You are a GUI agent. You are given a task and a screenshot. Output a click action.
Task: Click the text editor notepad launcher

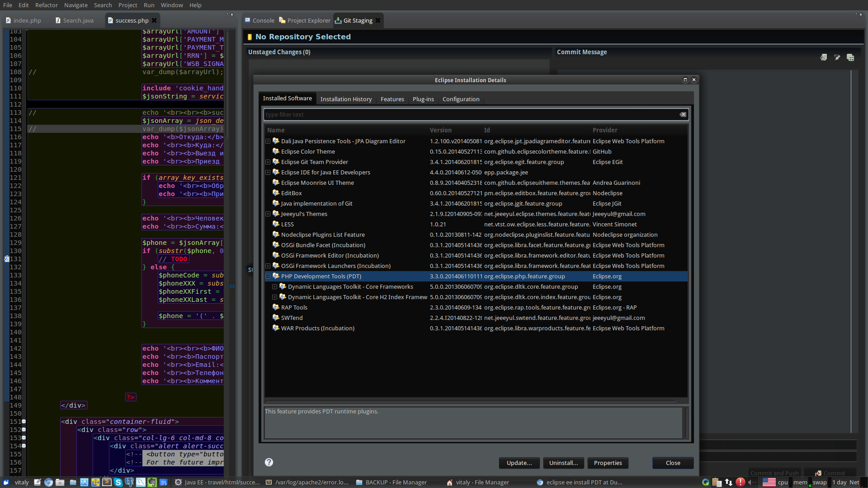(38, 482)
